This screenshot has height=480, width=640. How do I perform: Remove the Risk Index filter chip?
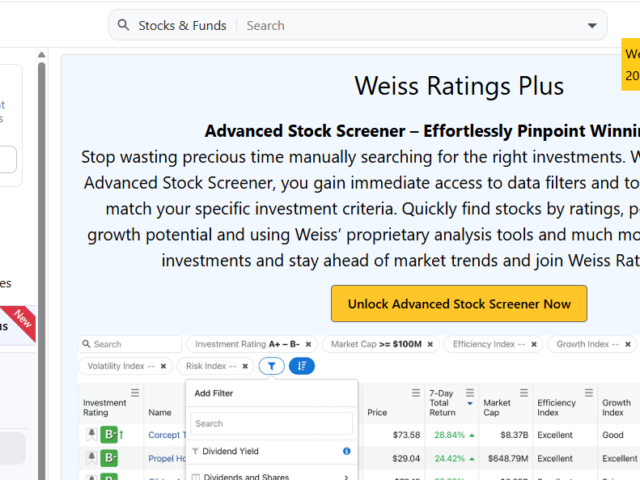[x=245, y=366]
